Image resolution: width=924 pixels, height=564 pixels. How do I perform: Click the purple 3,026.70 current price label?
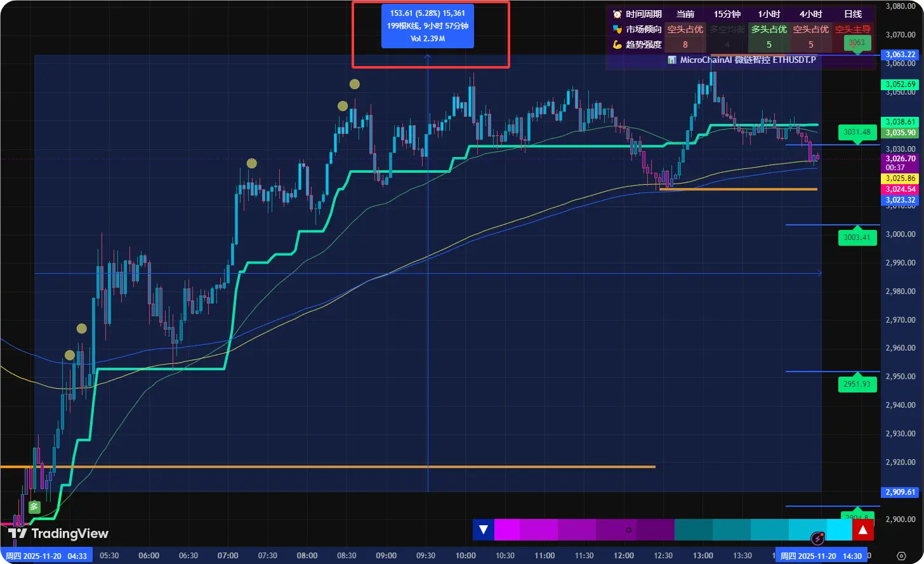coord(900,159)
